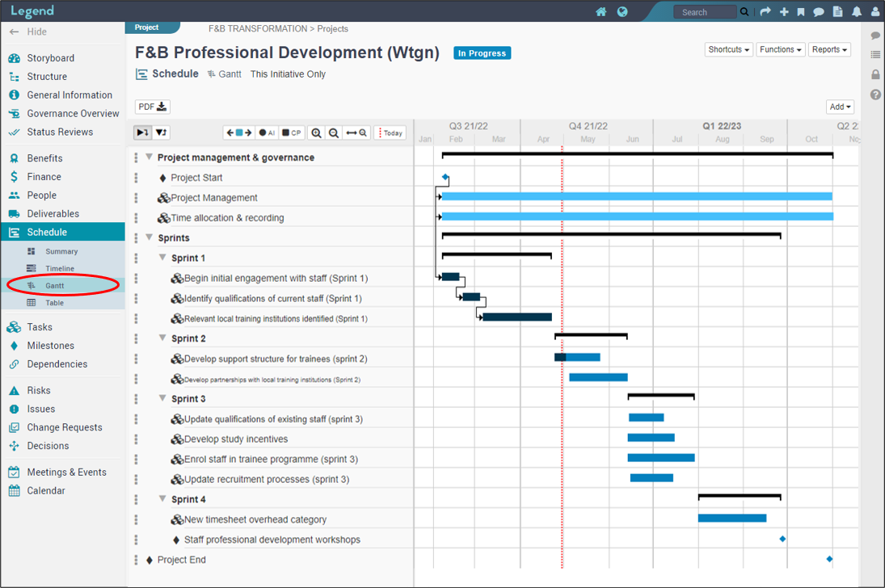Collapse the Sprint 1 group

click(x=162, y=258)
